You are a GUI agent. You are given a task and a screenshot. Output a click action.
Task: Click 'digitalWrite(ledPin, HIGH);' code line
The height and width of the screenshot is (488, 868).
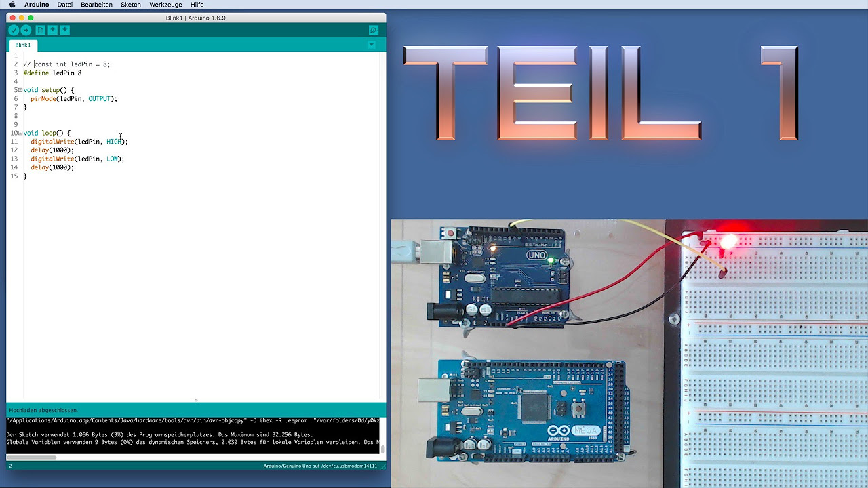[x=79, y=142]
